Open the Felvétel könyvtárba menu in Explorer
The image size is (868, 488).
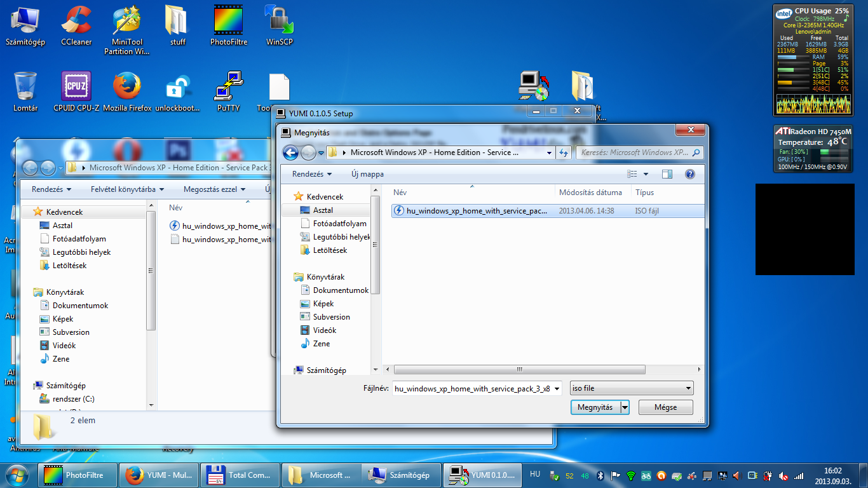[127, 189]
